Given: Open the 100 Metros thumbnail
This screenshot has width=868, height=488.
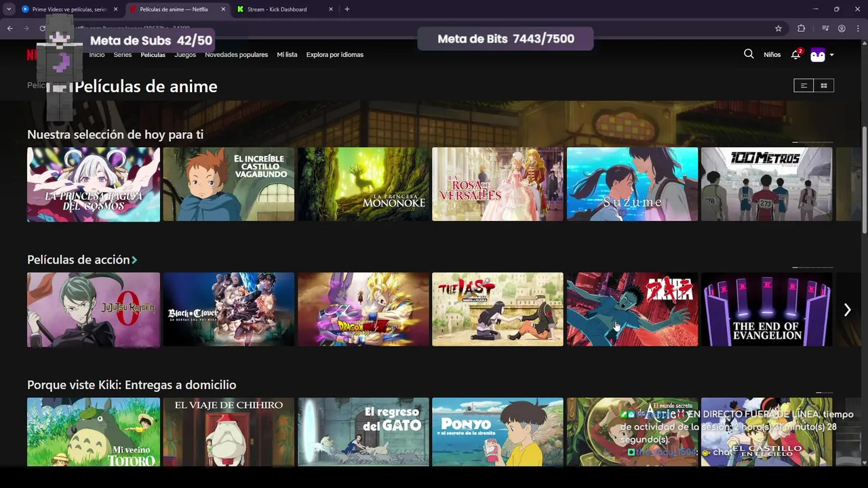Looking at the screenshot, I should point(766,184).
